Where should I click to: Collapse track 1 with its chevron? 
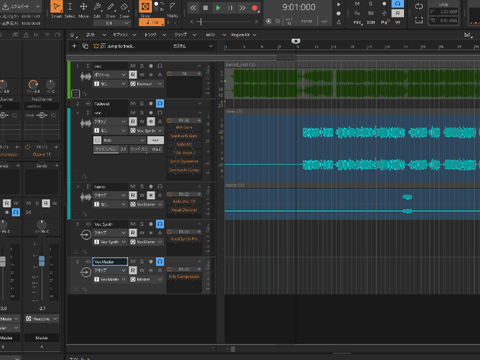point(199,66)
